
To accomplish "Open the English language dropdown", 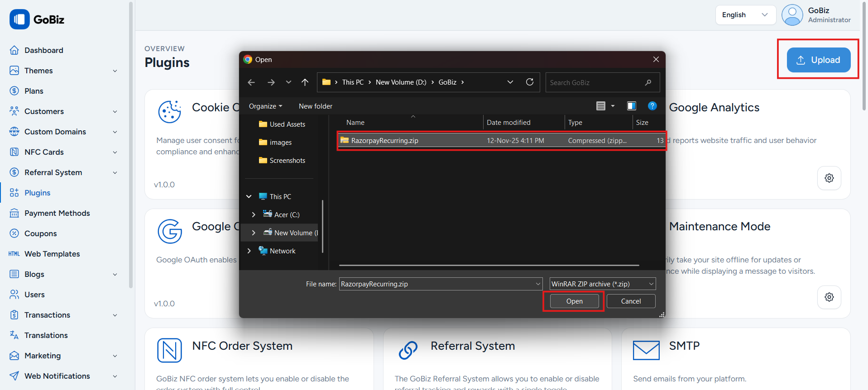I will coord(745,15).
